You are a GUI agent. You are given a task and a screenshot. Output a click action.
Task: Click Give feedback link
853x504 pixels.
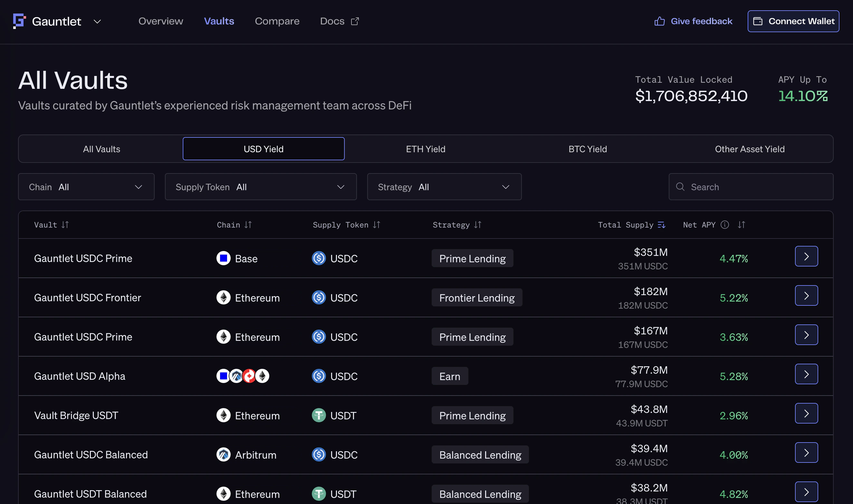point(693,21)
